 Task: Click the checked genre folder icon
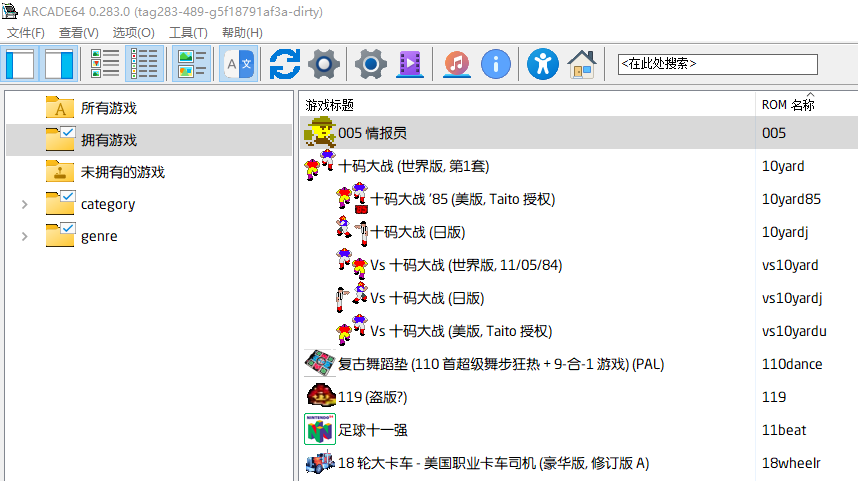point(60,235)
